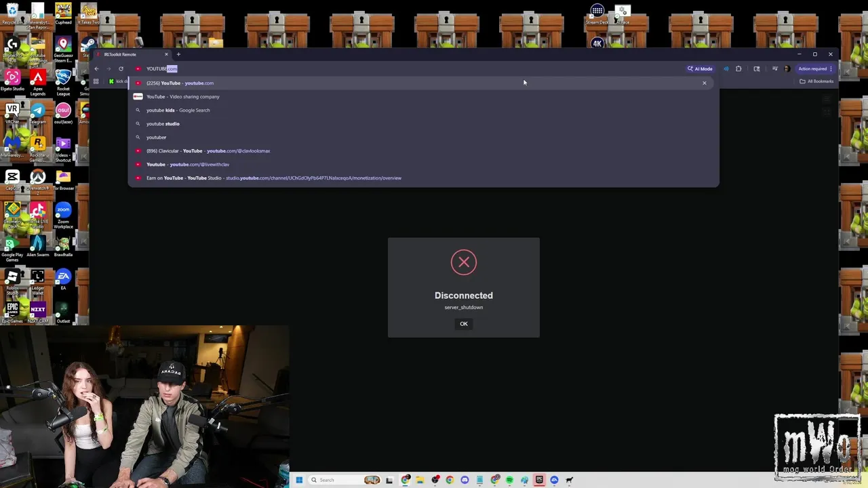868x488 pixels.
Task: Open Elgato Studio desktop icon
Action: [12, 80]
